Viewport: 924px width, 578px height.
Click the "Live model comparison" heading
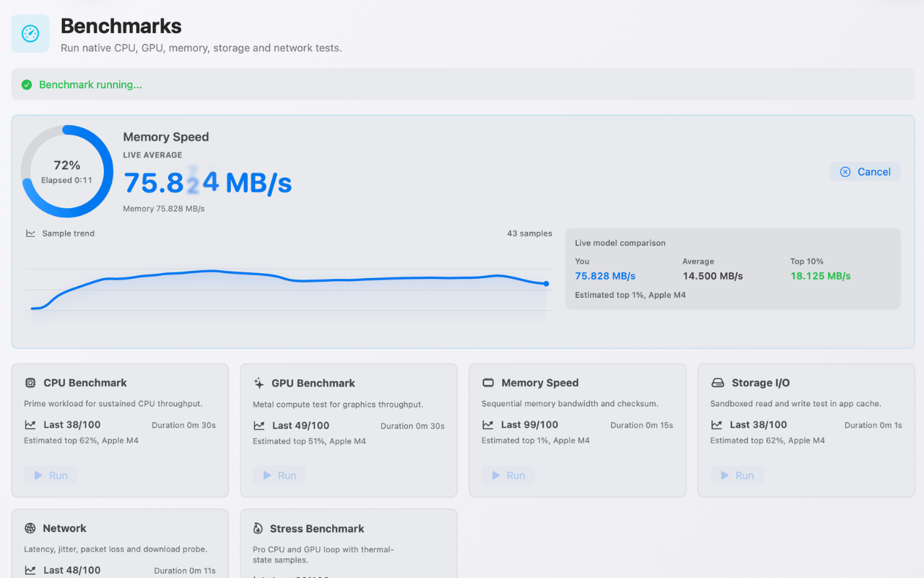click(x=620, y=243)
